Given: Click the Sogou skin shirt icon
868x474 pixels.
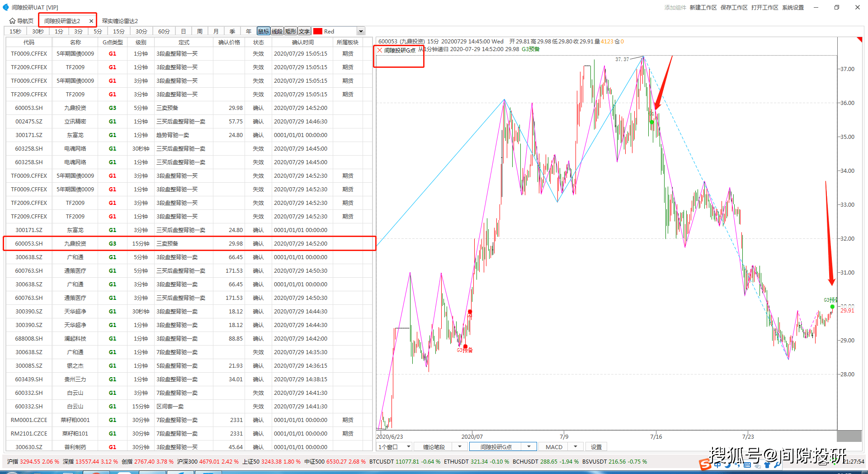Looking at the screenshot, I should [767, 465].
